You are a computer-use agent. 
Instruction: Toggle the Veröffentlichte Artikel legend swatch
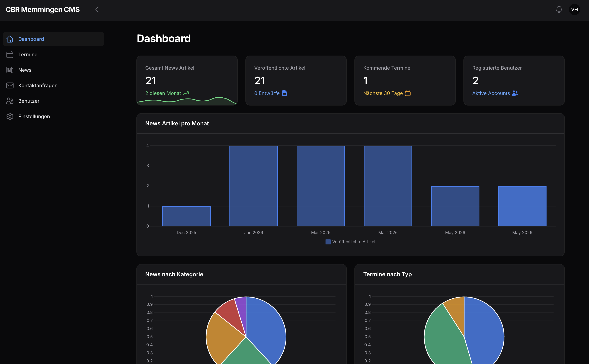tap(328, 242)
